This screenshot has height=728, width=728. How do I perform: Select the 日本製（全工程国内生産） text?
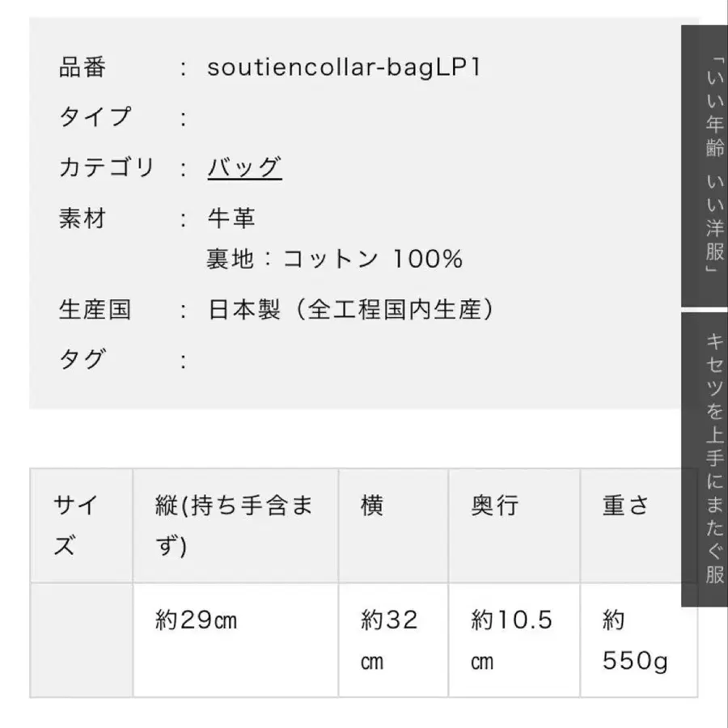(x=350, y=310)
